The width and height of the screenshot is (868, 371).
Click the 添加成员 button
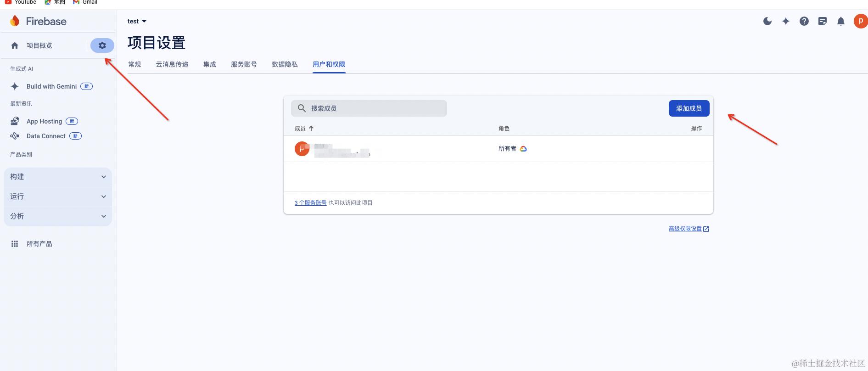[689, 108]
